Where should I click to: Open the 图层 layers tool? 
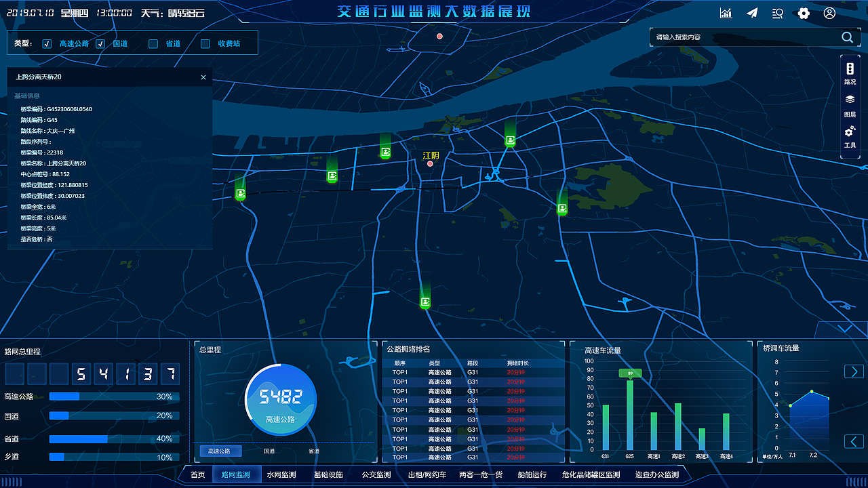pyautogui.click(x=850, y=106)
